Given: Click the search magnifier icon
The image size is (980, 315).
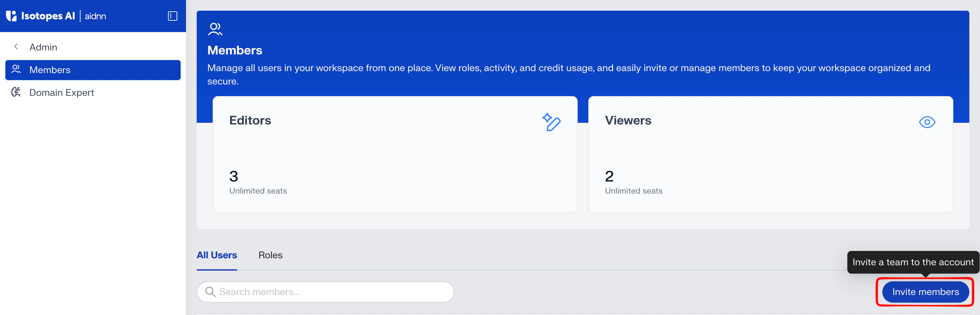Looking at the screenshot, I should coord(210,292).
